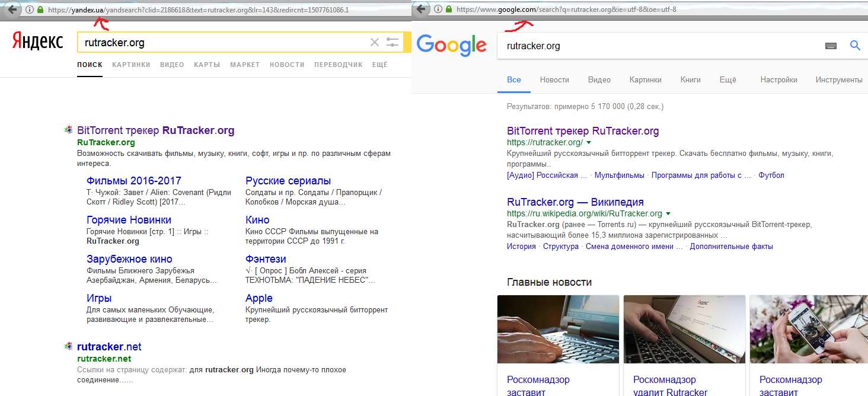Open Мультфильмы sitelink in Google result

tap(619, 175)
